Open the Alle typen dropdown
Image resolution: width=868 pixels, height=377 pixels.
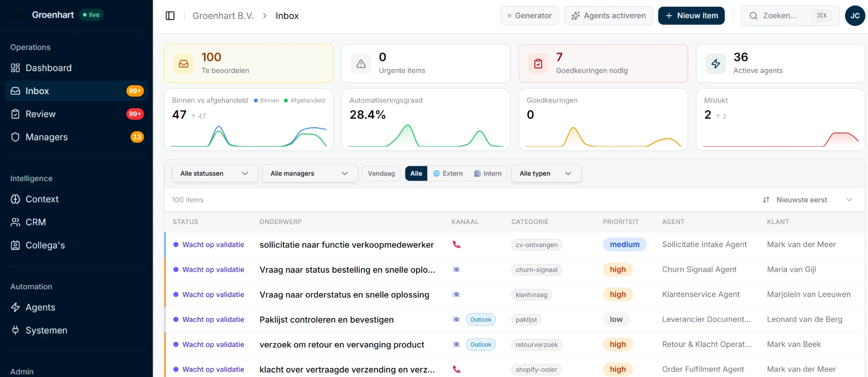point(546,173)
